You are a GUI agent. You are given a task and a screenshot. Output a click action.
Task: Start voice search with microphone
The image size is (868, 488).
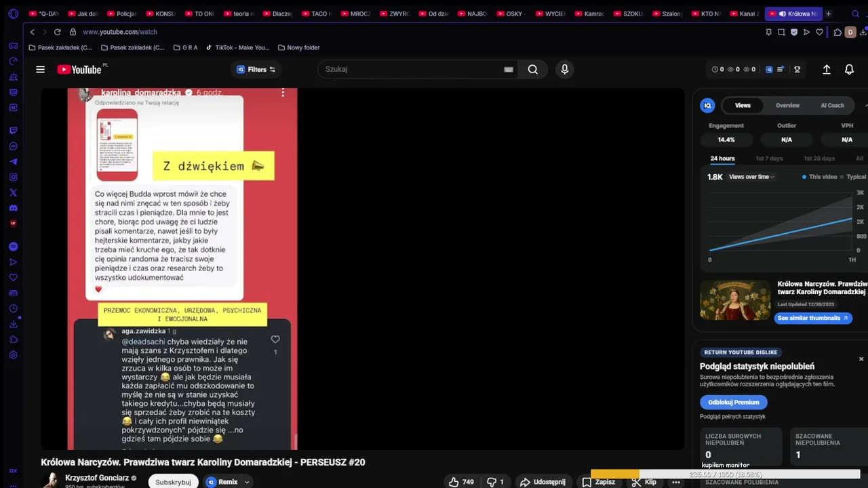[564, 69]
